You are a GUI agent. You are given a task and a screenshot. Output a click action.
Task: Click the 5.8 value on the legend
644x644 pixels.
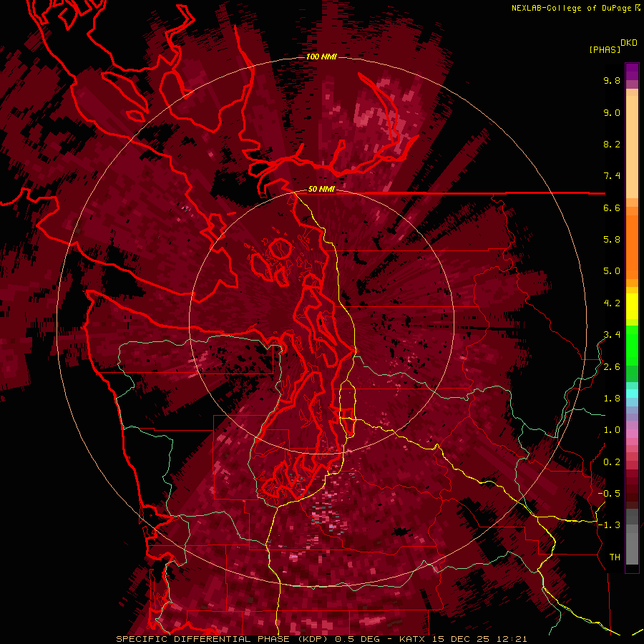coord(612,240)
